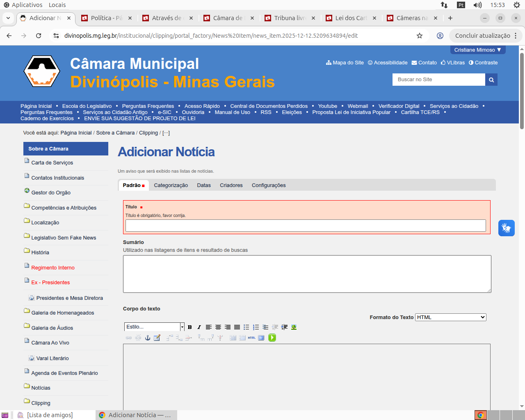This screenshot has height=420, width=525.
Task: Open the Formato do Texto dropdown
Action: tap(450, 317)
